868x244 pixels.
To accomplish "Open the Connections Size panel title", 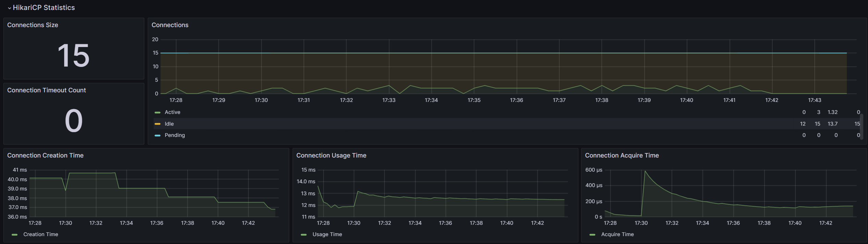I will coord(33,25).
